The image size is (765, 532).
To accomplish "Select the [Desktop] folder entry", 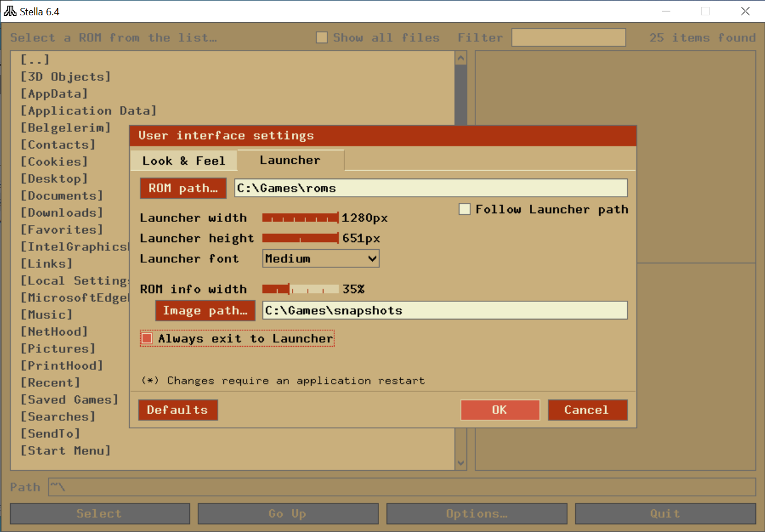I will 54,178.
